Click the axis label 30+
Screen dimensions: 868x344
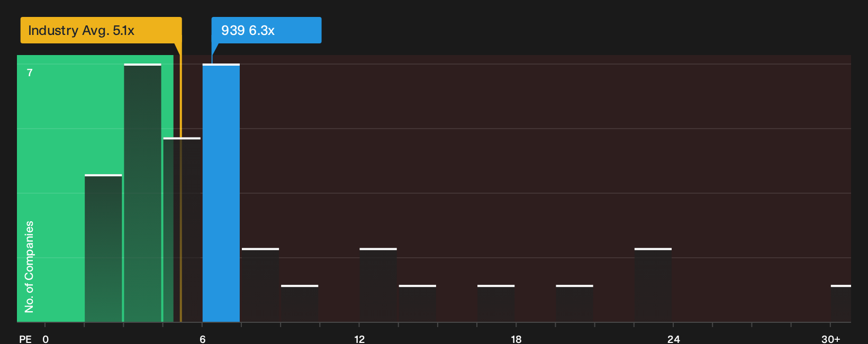[830, 339]
